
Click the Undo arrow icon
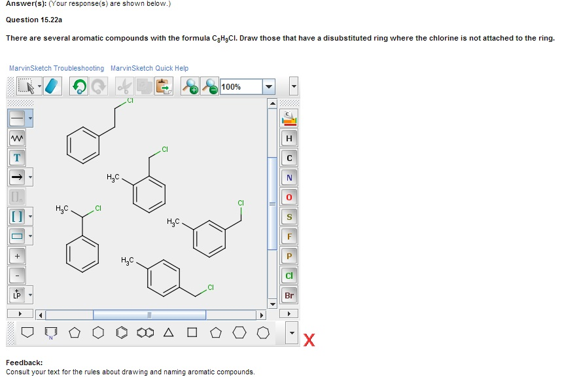pos(80,86)
